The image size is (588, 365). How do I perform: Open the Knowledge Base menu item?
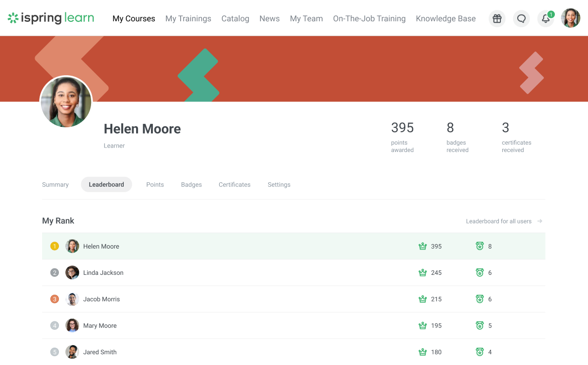pos(445,18)
